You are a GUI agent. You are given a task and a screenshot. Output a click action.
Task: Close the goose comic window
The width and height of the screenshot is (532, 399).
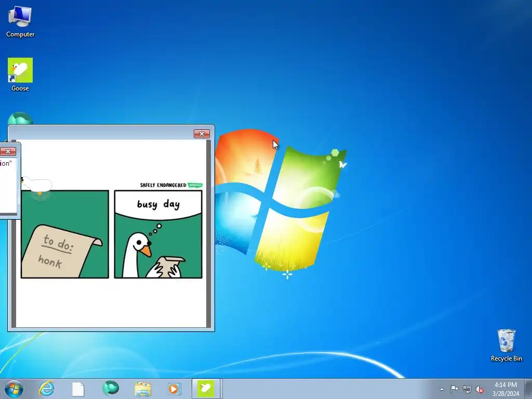tap(202, 134)
